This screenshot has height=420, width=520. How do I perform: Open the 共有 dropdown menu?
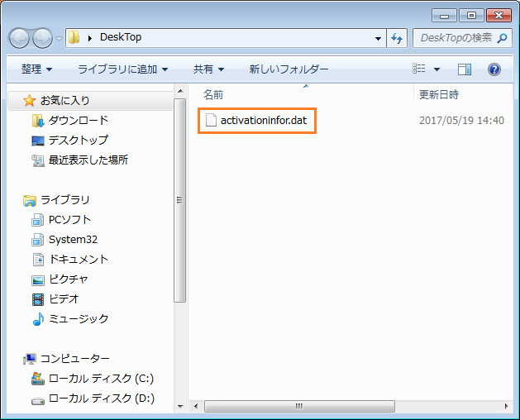[208, 69]
